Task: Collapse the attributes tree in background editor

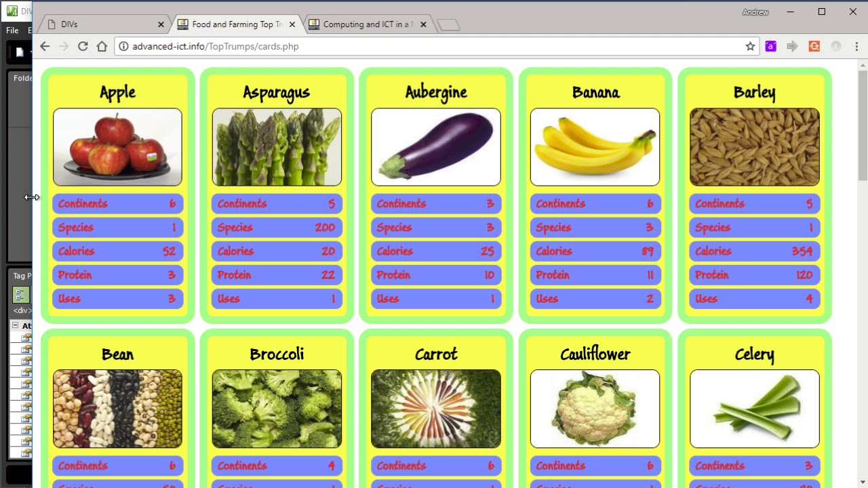Action: (x=15, y=325)
